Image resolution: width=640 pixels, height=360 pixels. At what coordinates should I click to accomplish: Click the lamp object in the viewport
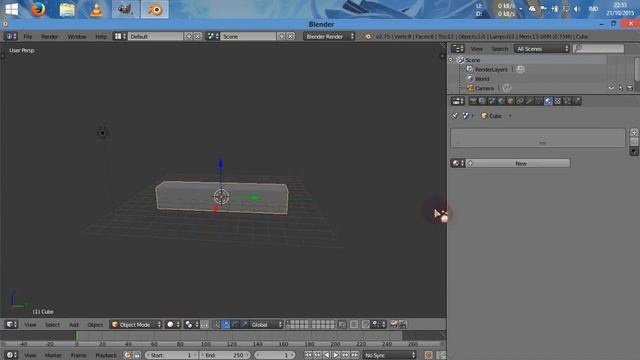(102, 133)
